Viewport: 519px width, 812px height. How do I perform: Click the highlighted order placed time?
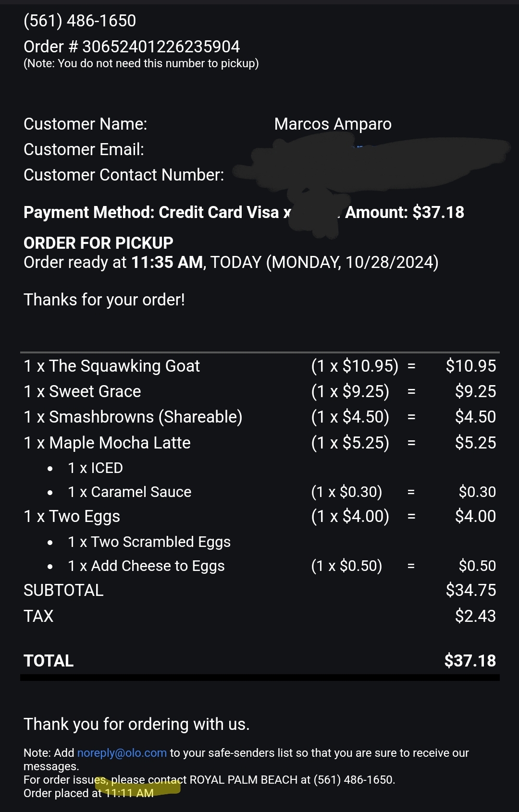[x=129, y=793]
